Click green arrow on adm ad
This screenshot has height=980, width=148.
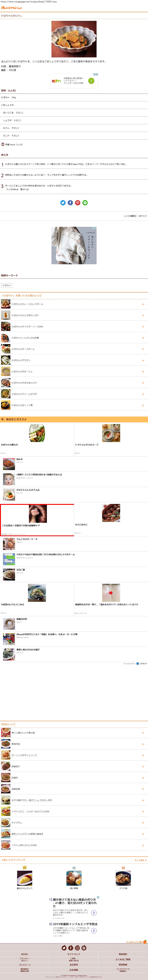[x=91, y=81]
